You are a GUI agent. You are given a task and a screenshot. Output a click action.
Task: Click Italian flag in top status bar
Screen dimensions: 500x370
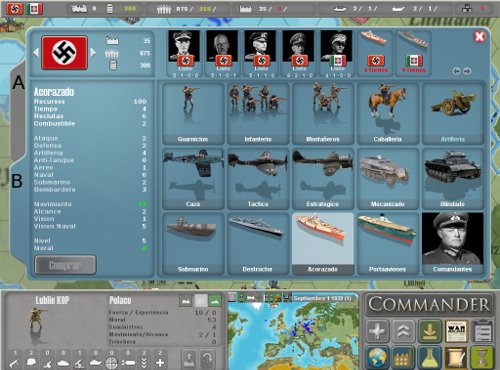34,9
